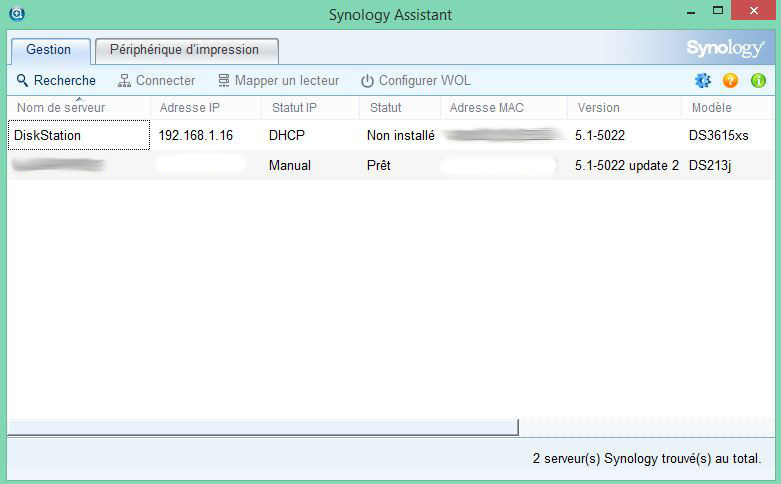
Task: Click IP address 192.168.1.16
Action: (196, 135)
